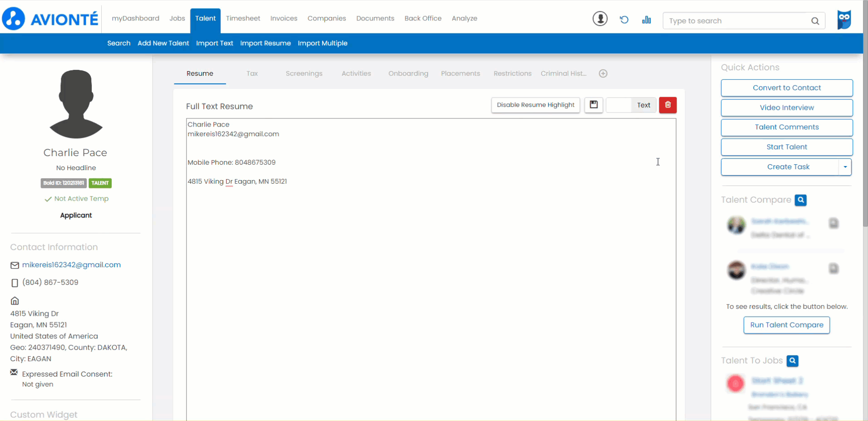Click Convert to Contact
Image resolution: width=868 pixels, height=421 pixels.
(x=786, y=88)
